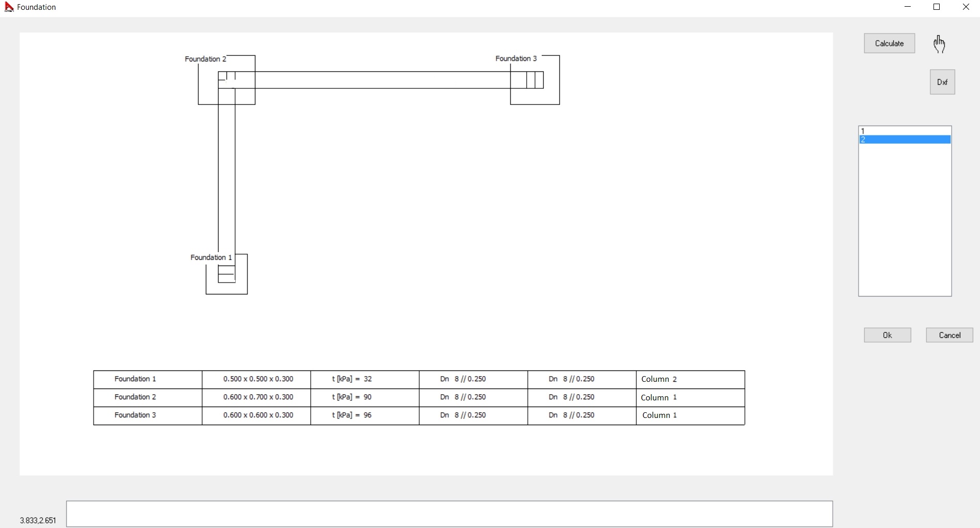Screen dimensions: 980x528
Task: Click the Foundation 3 table row name
Action: point(135,415)
